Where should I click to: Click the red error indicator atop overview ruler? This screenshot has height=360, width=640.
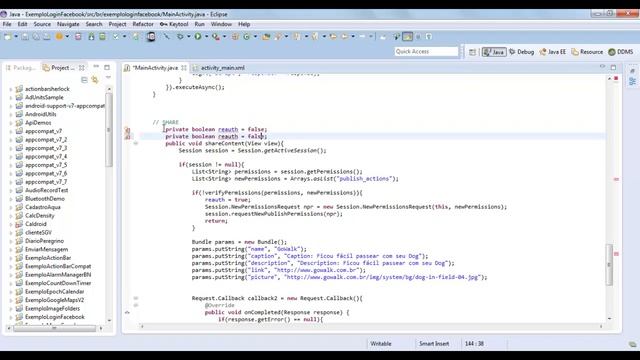(x=616, y=78)
